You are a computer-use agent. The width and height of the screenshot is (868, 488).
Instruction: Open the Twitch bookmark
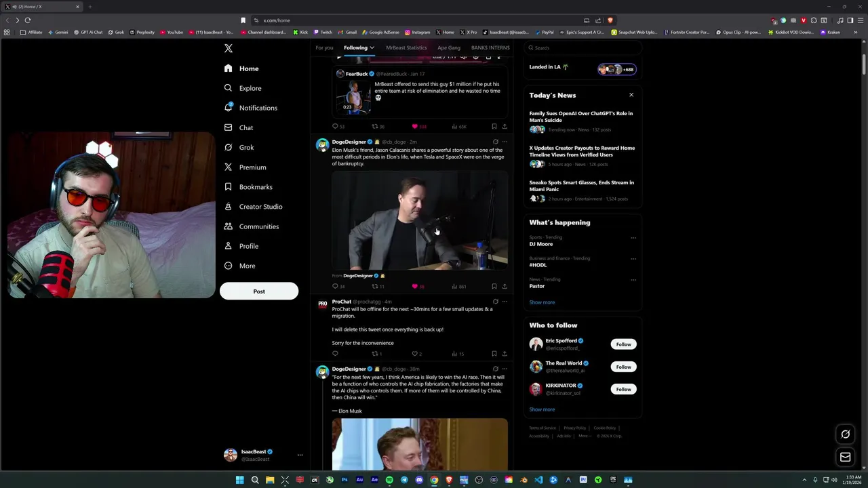tap(323, 32)
